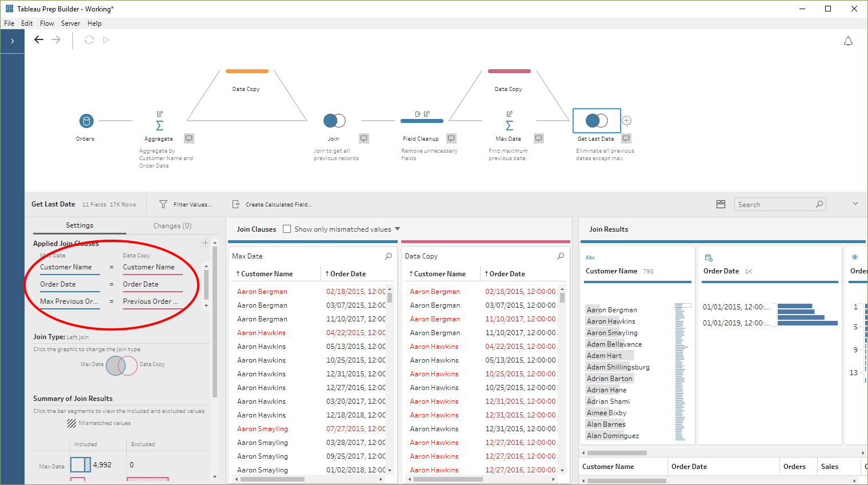Switch to the Changes (0) tab
The image size is (868, 485).
172,226
